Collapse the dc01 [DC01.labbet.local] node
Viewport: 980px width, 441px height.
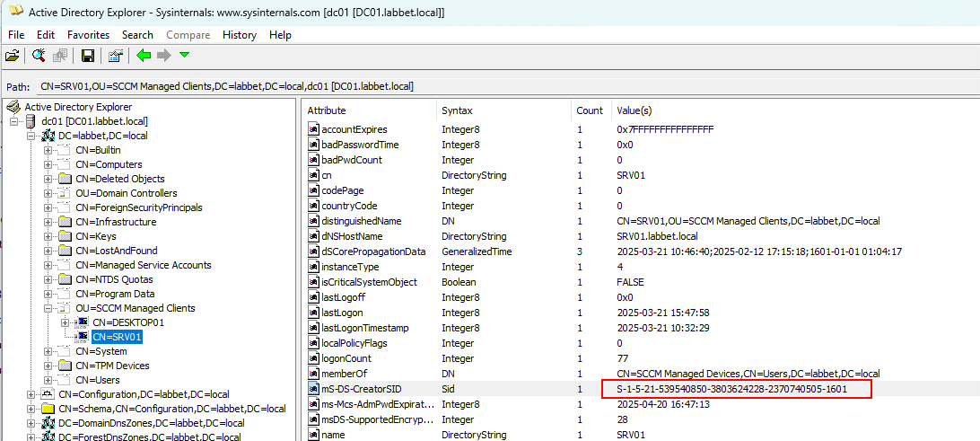(13, 121)
